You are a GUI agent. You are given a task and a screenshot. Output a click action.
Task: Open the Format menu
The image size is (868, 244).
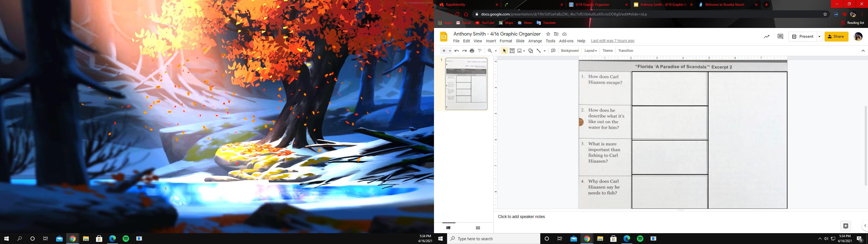pyautogui.click(x=506, y=41)
